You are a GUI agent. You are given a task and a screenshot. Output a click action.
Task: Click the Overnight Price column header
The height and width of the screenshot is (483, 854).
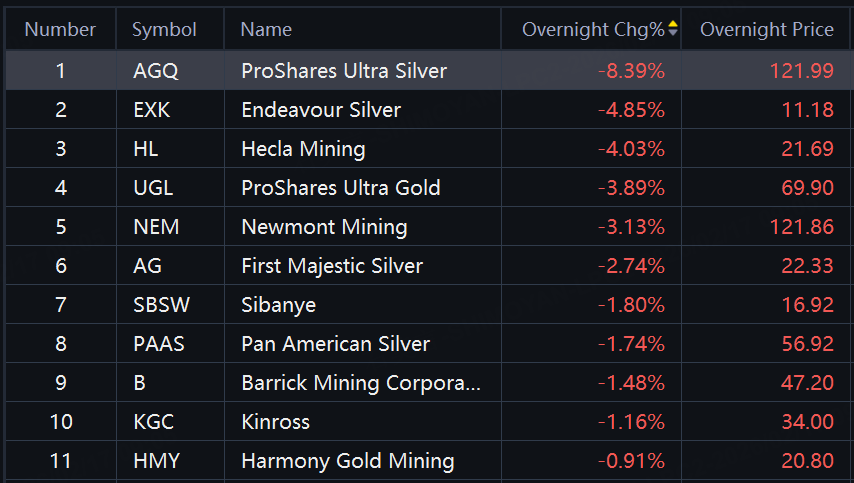766,30
